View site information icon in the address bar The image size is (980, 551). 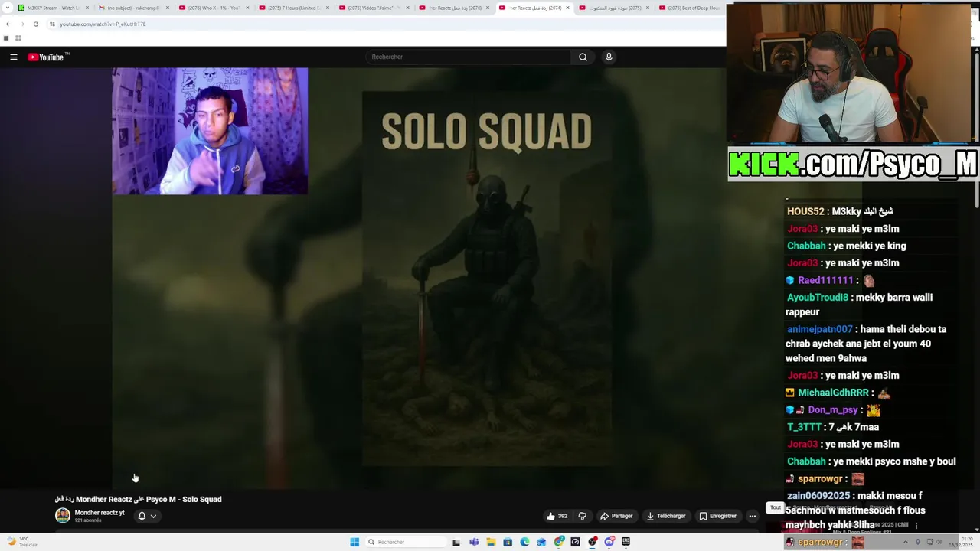[52, 24]
